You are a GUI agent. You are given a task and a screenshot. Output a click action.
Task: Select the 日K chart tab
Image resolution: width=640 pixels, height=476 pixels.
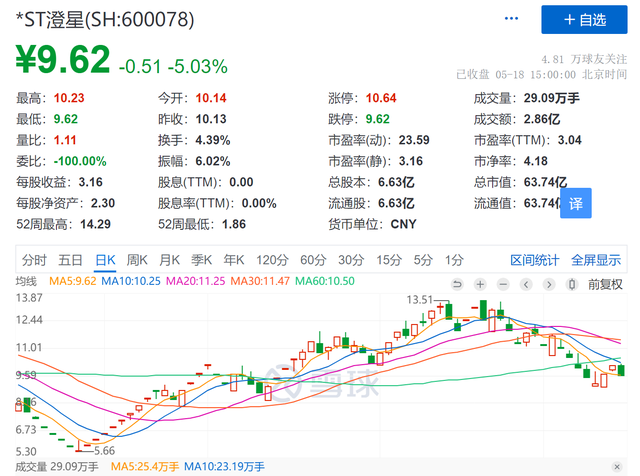pyautogui.click(x=105, y=260)
